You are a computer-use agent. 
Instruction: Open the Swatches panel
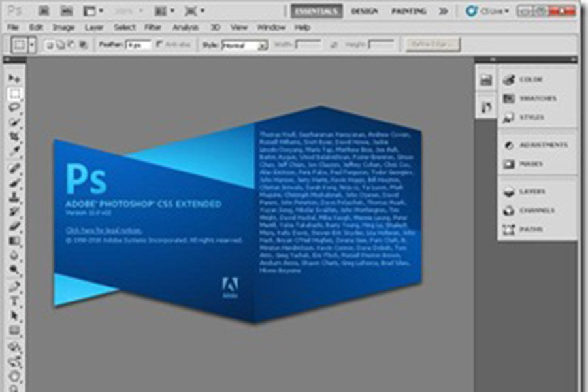click(x=538, y=98)
